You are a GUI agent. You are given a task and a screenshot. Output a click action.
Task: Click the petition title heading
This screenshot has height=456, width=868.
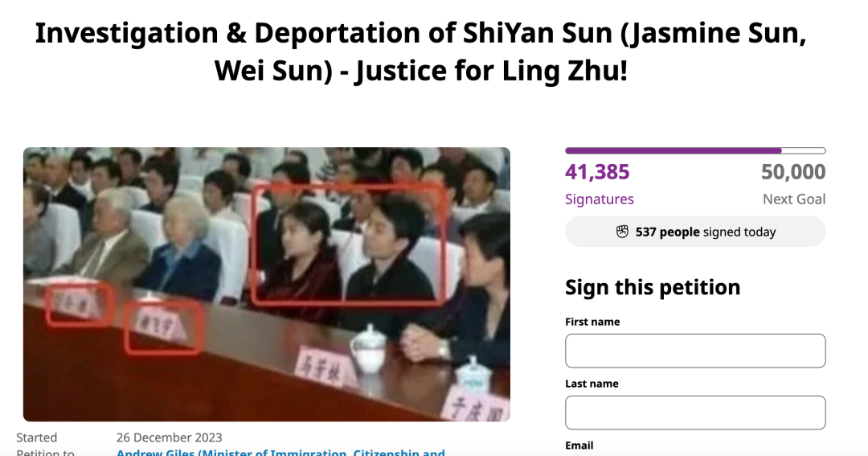click(x=420, y=51)
